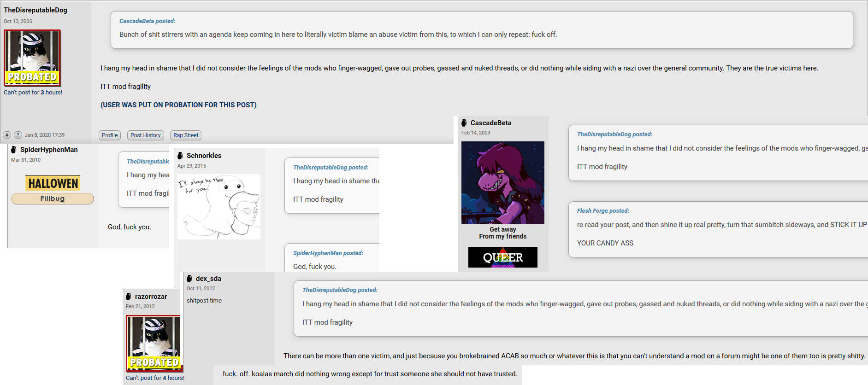
Task: Open razorrozar's PROBATED cat avatar
Action: (154, 344)
